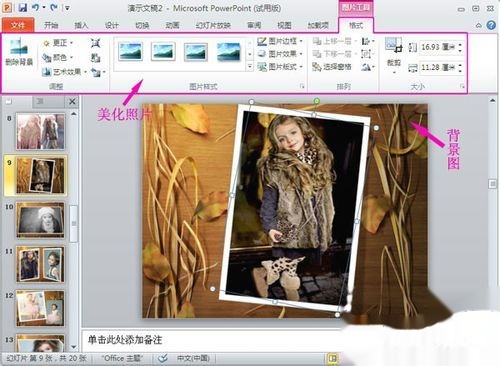Open the Picture Effects (图片效果) menu
This screenshot has height=366, width=500.
pos(280,54)
